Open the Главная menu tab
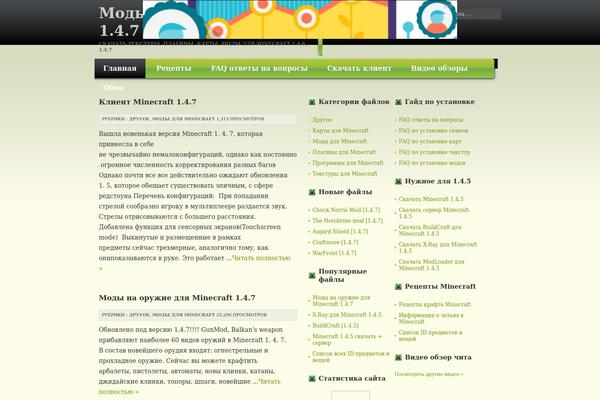The width and height of the screenshot is (600, 400). coord(120,69)
